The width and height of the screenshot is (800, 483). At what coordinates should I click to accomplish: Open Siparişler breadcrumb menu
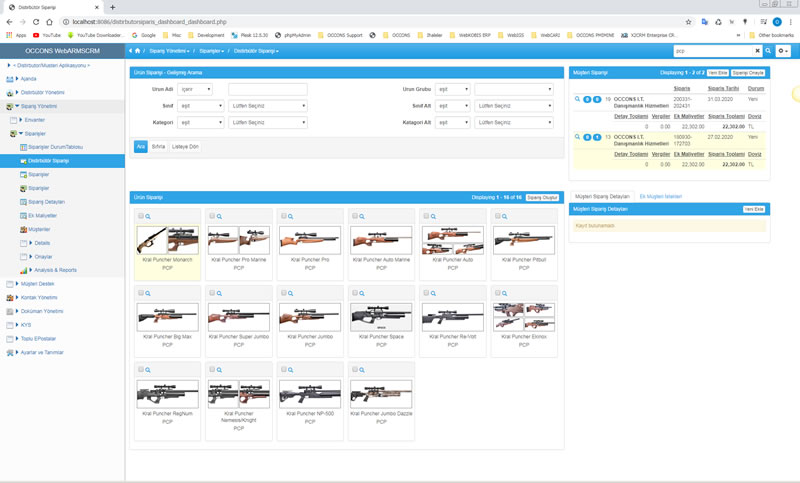[211, 51]
